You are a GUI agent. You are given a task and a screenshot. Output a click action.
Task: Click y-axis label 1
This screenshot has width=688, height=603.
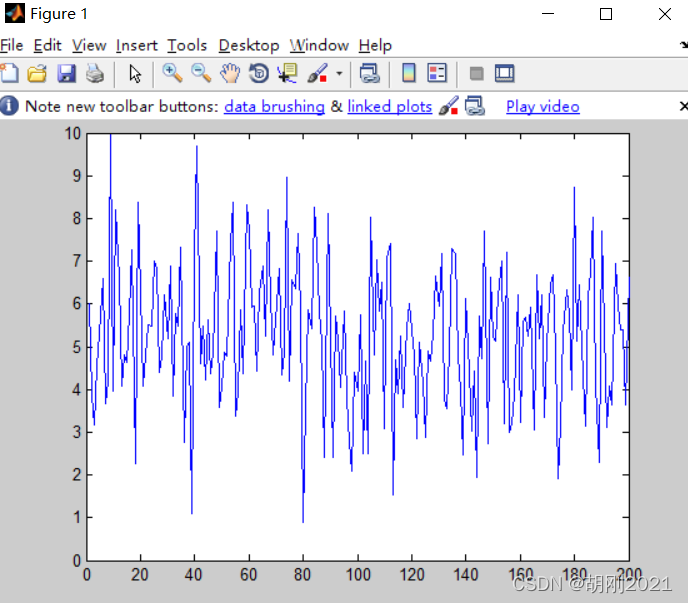(77, 517)
